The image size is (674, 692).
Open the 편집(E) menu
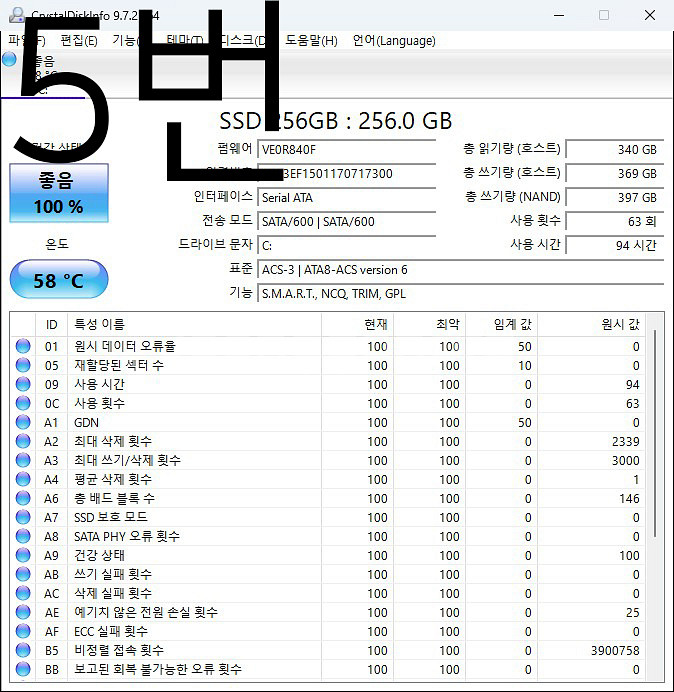(x=79, y=41)
